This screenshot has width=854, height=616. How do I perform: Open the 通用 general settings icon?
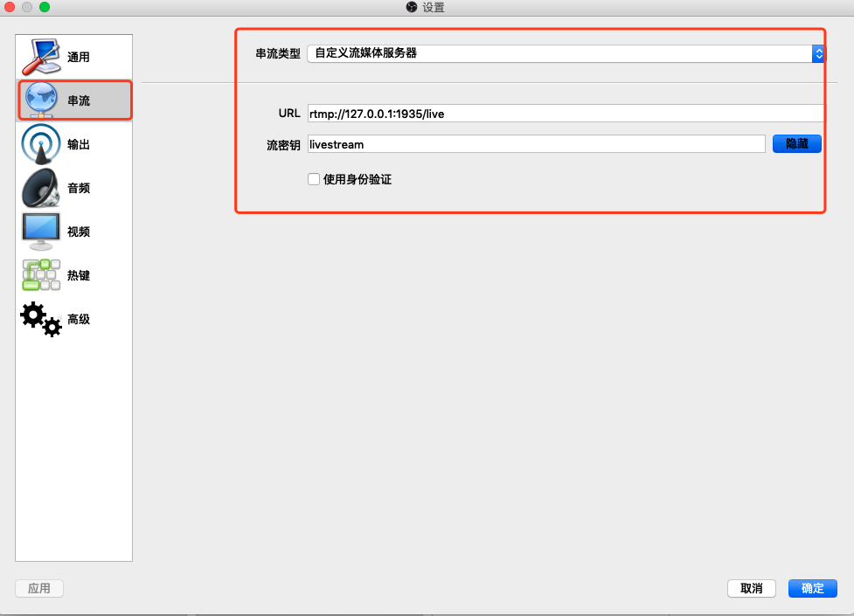coord(41,57)
